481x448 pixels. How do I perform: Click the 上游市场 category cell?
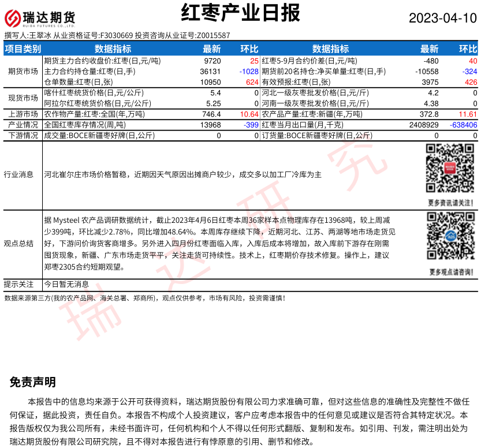[x=23, y=114]
